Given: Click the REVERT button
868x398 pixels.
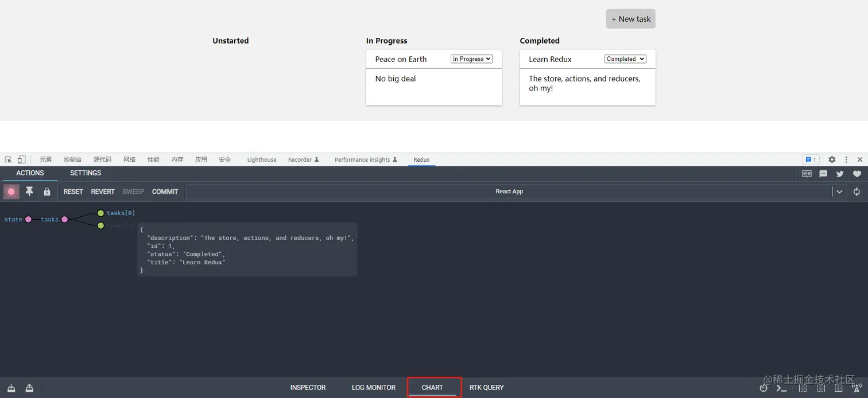Looking at the screenshot, I should 103,192.
